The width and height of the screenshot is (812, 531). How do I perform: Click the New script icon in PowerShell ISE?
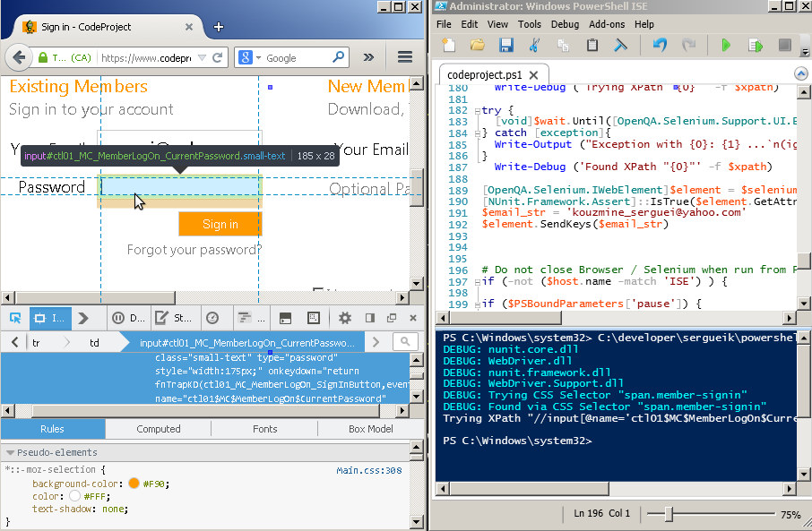[448, 45]
